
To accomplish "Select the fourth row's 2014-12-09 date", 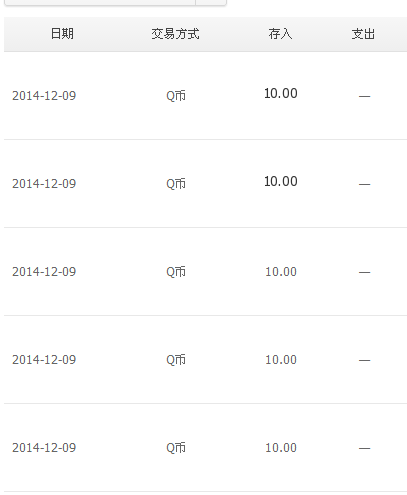I will (x=44, y=360).
